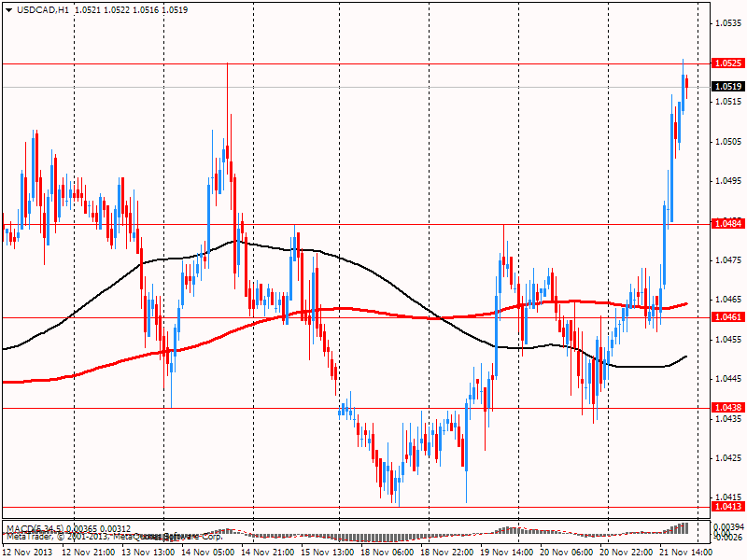Click the 18 Nov 06:00 time label

point(388,553)
